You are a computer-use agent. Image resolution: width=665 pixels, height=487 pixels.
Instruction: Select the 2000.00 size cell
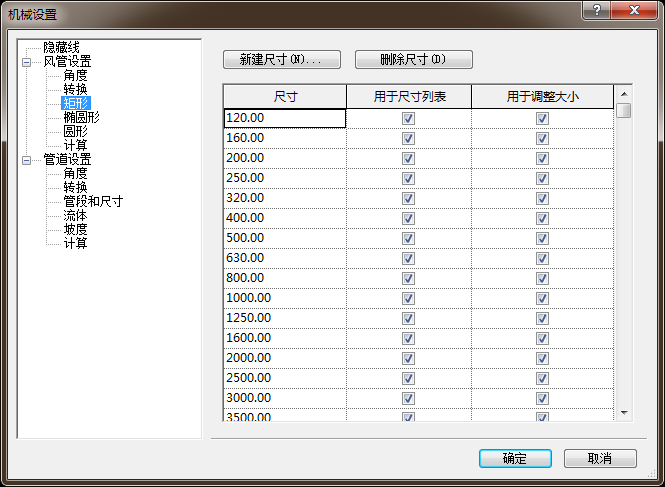(285, 358)
